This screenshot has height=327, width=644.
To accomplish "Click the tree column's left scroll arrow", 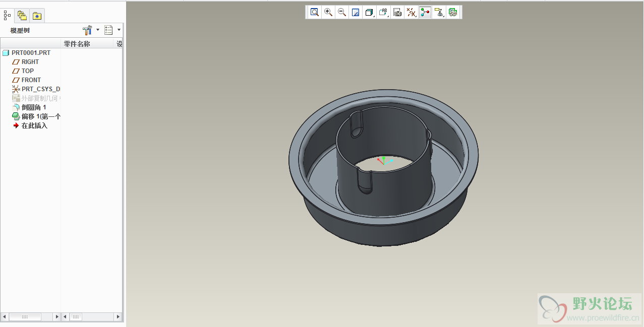I will click(5, 317).
